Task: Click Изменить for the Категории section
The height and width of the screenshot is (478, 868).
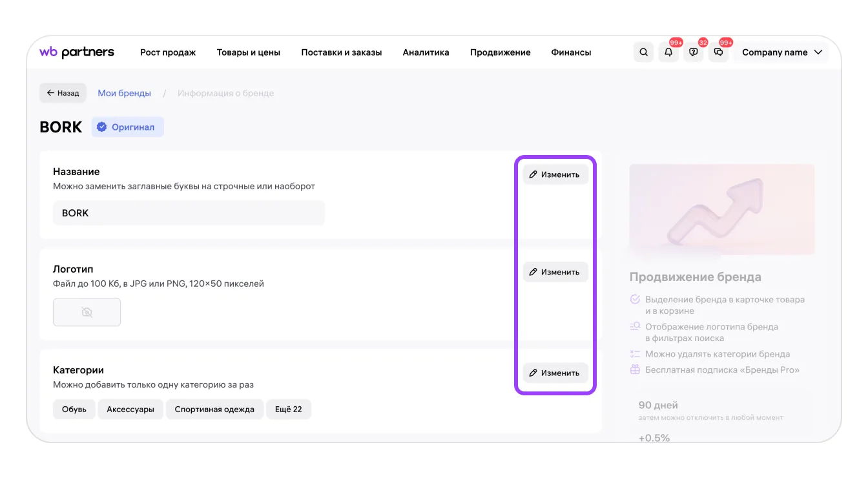Action: (555, 373)
